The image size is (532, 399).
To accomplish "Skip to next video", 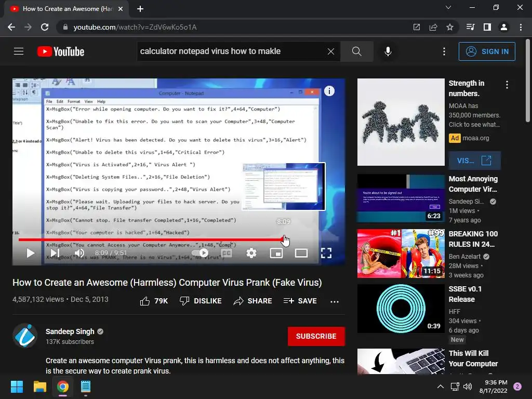I will click(55, 253).
